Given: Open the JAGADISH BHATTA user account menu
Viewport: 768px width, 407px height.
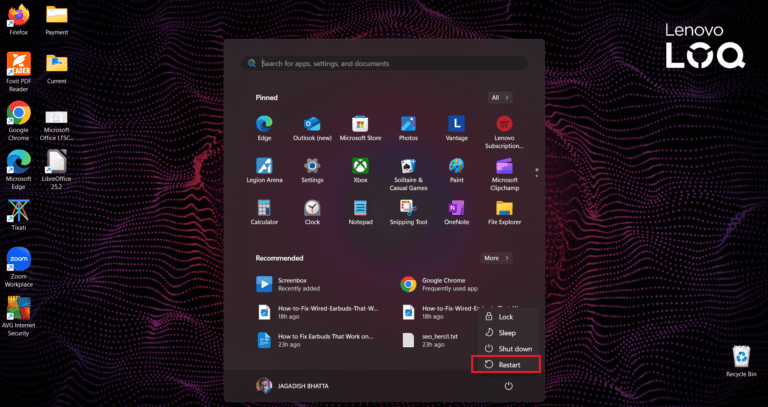Looking at the screenshot, I should tap(292, 386).
